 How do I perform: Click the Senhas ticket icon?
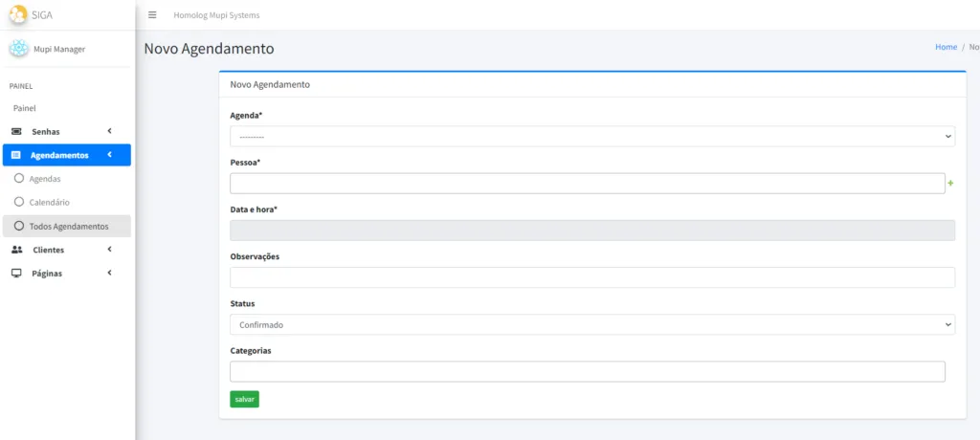[16, 131]
